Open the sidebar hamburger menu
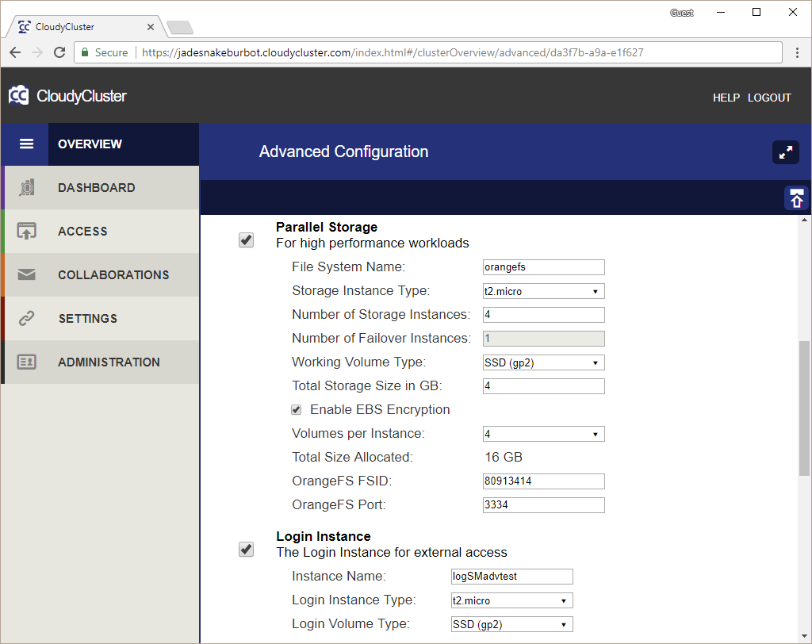The height and width of the screenshot is (644, 812). tap(25, 144)
